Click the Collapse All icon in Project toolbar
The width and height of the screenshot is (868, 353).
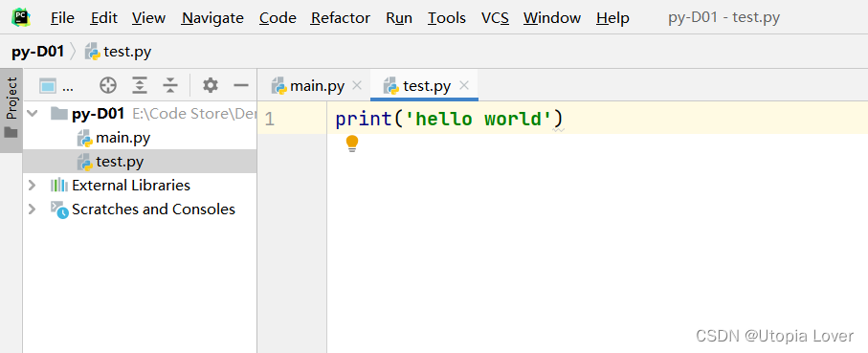click(170, 85)
